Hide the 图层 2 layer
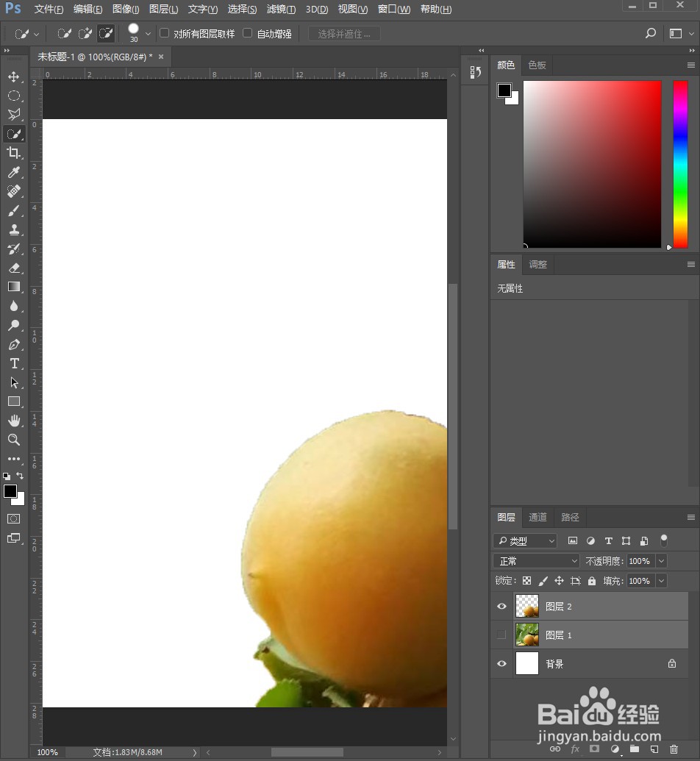700x761 pixels. (x=501, y=606)
